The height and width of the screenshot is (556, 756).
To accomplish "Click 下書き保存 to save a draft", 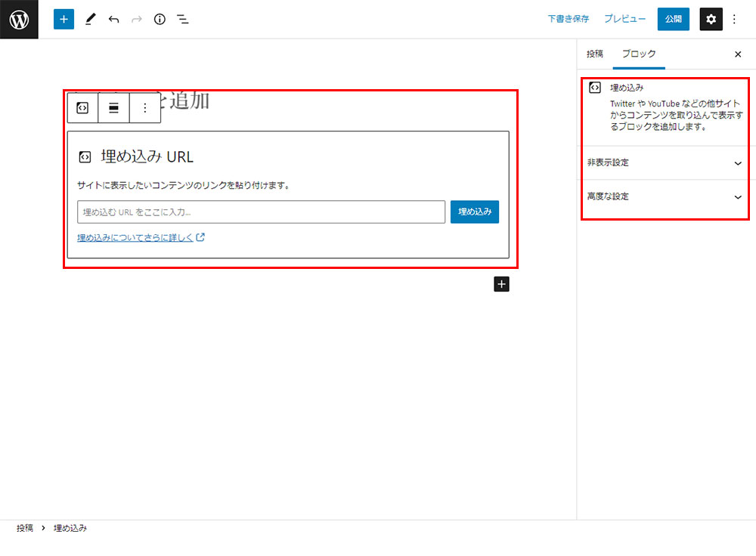I will (568, 19).
